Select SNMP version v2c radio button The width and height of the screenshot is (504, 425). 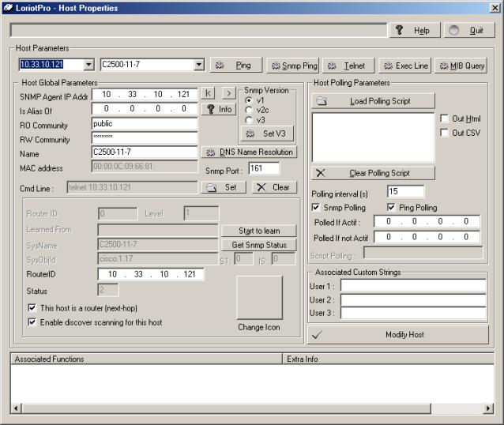pyautogui.click(x=250, y=111)
